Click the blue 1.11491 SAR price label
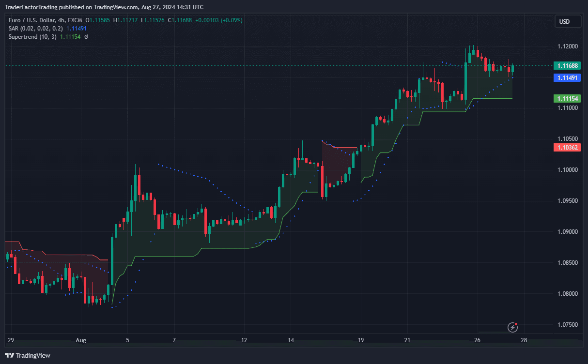This screenshot has width=588, height=364. tap(567, 77)
